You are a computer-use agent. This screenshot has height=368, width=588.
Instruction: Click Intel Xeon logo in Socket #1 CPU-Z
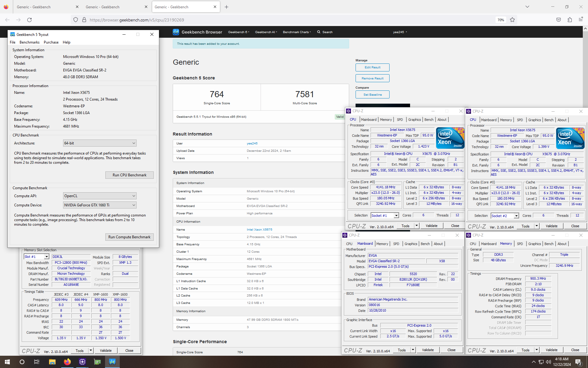tap(450, 138)
